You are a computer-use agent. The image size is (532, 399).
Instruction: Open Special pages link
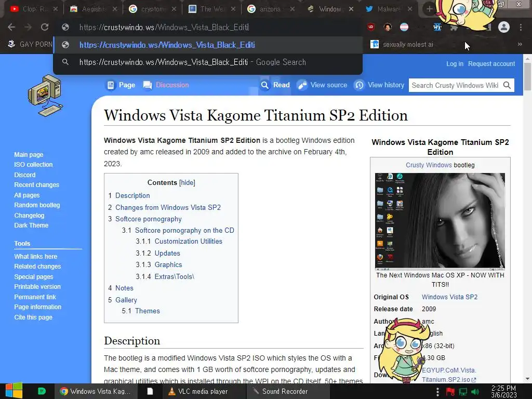pos(34,276)
